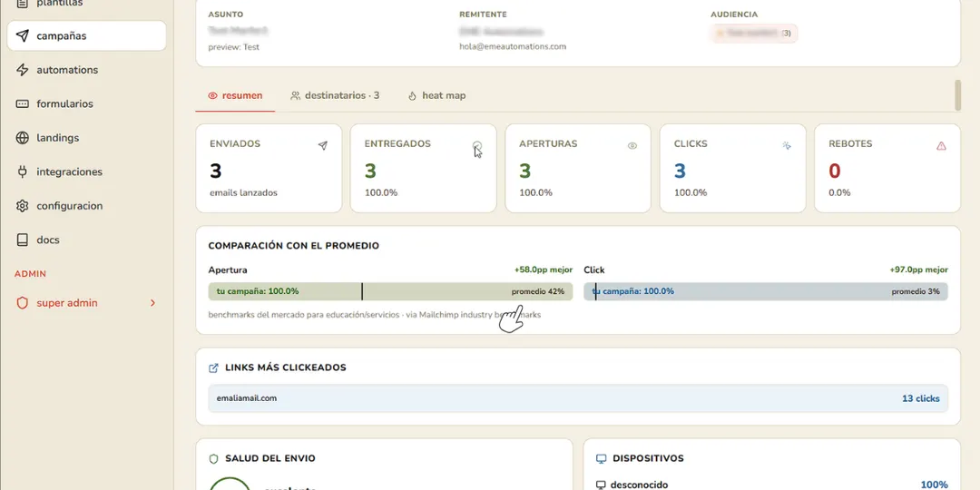The image size is (980, 490).
Task: Click the flame icon on heat map tab
Action: 412,96
